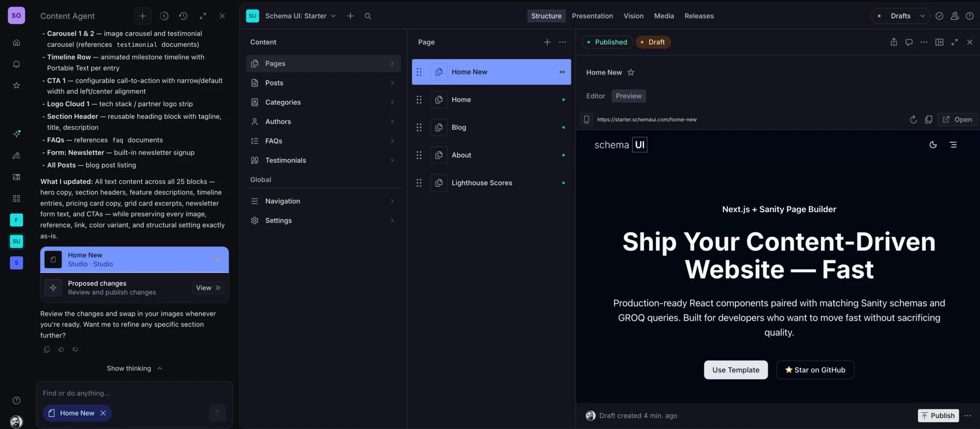This screenshot has height=429, width=980.
Task: Give thumbs down to agent response
Action: click(x=76, y=349)
